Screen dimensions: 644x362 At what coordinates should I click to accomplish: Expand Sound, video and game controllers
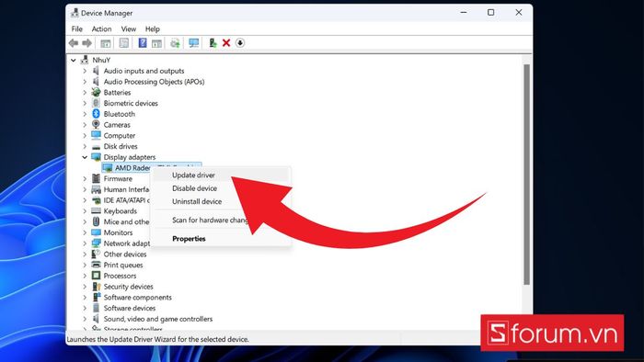click(85, 319)
